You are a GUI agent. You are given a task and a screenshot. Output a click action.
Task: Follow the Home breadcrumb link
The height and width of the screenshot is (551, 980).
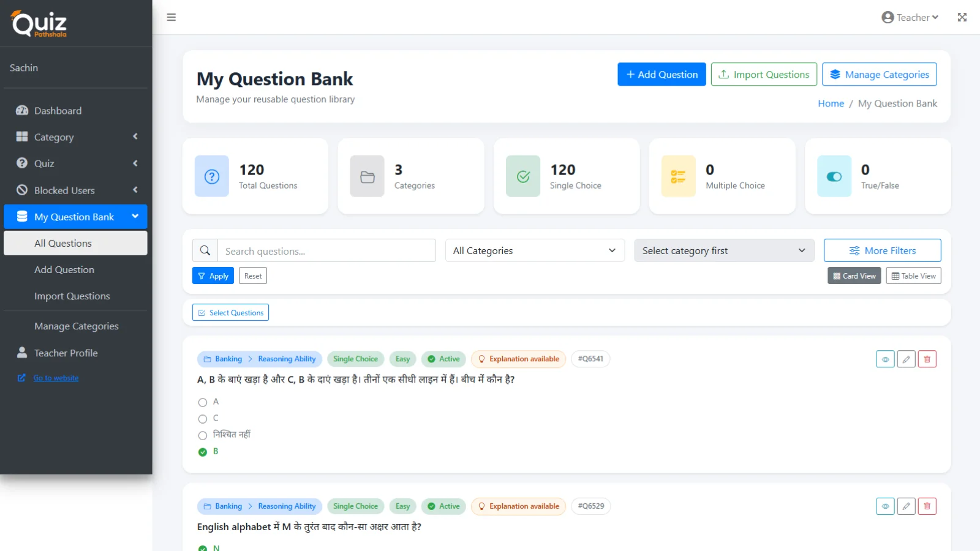point(831,103)
